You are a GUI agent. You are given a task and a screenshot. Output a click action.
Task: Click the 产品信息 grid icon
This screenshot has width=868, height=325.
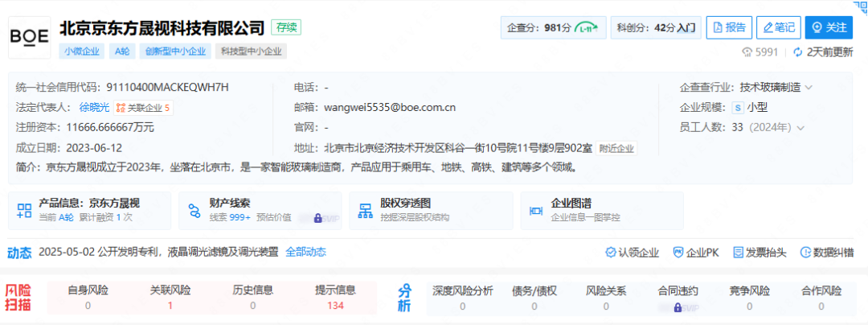24,211
